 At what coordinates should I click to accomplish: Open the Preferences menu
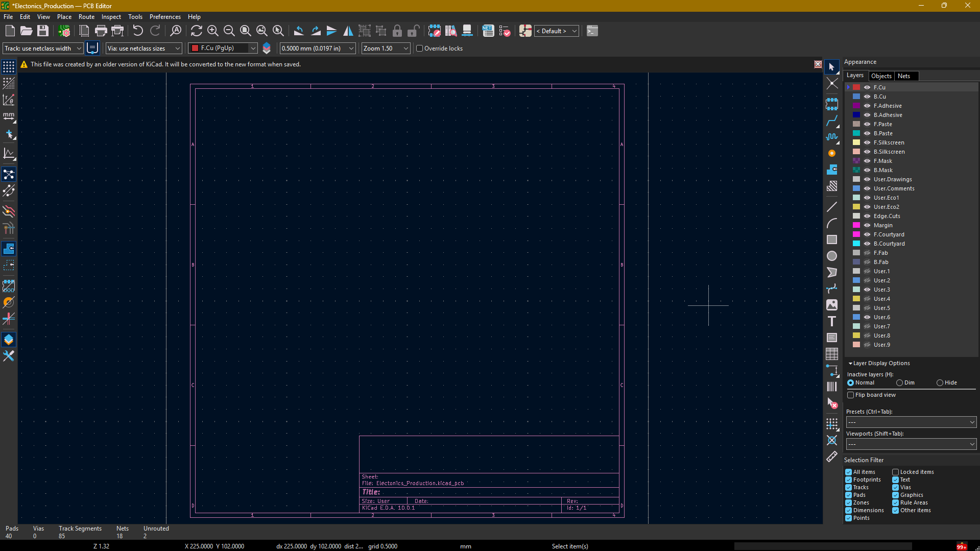click(x=165, y=17)
